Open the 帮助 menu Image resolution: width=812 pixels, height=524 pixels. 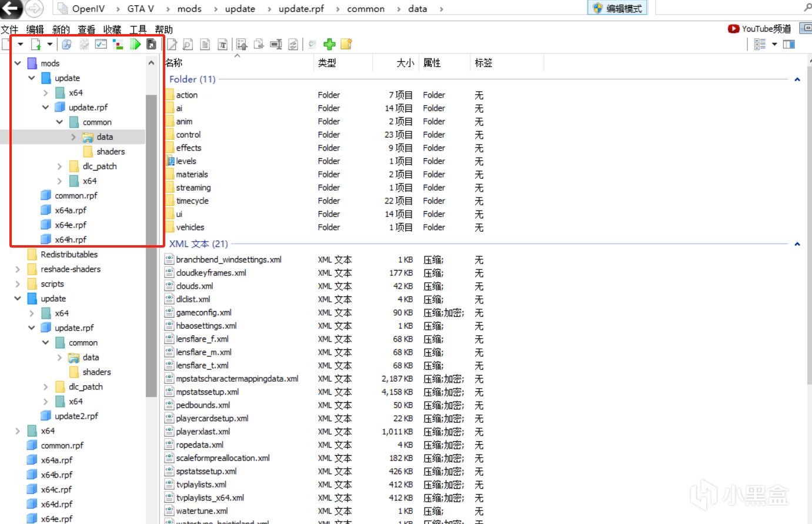click(x=164, y=29)
